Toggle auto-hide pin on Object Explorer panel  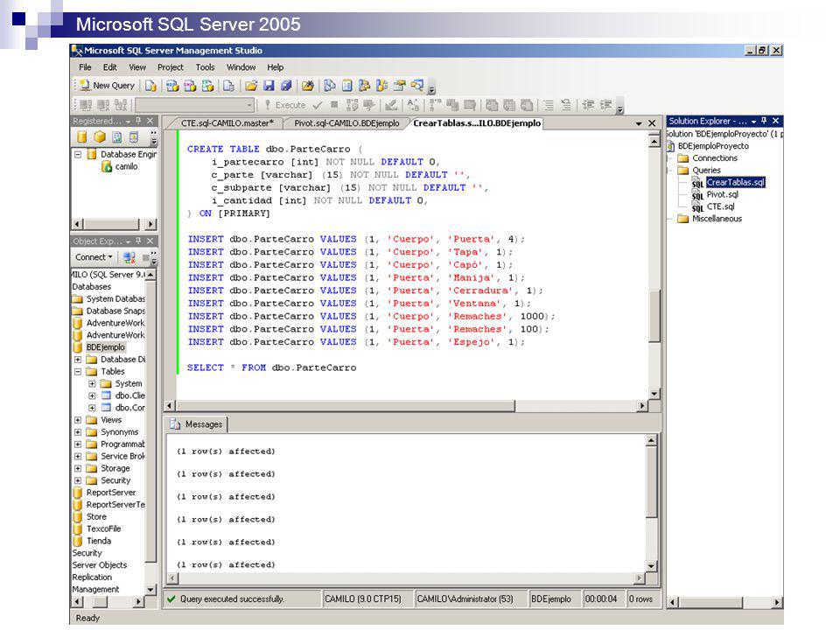coord(139,241)
